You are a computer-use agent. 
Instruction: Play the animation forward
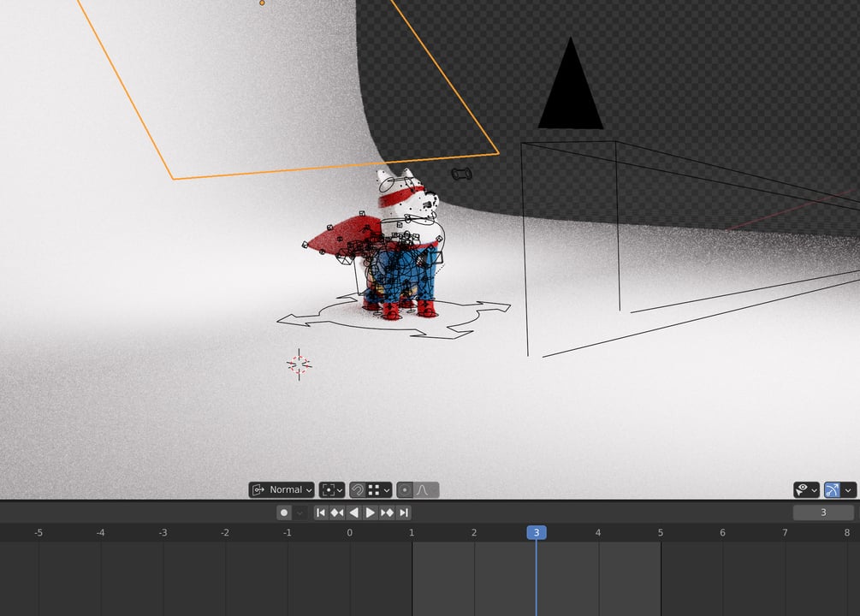371,512
